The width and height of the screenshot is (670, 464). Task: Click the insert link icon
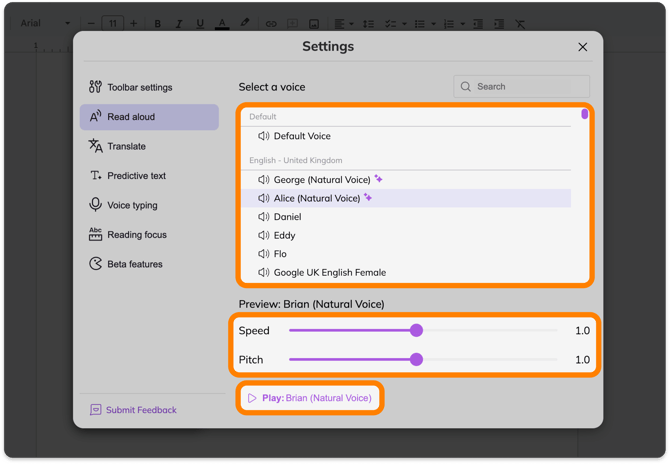[x=271, y=24]
